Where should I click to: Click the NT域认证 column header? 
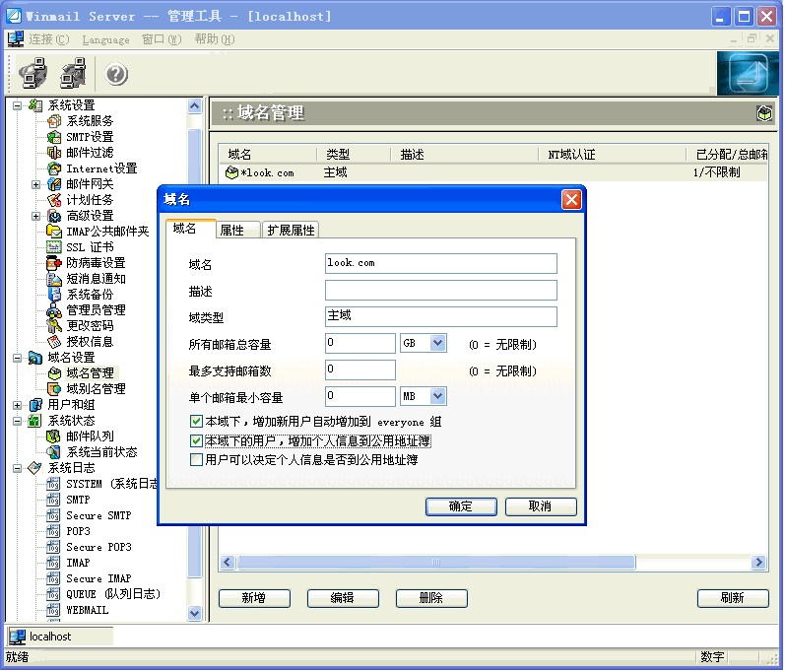pyautogui.click(x=612, y=155)
